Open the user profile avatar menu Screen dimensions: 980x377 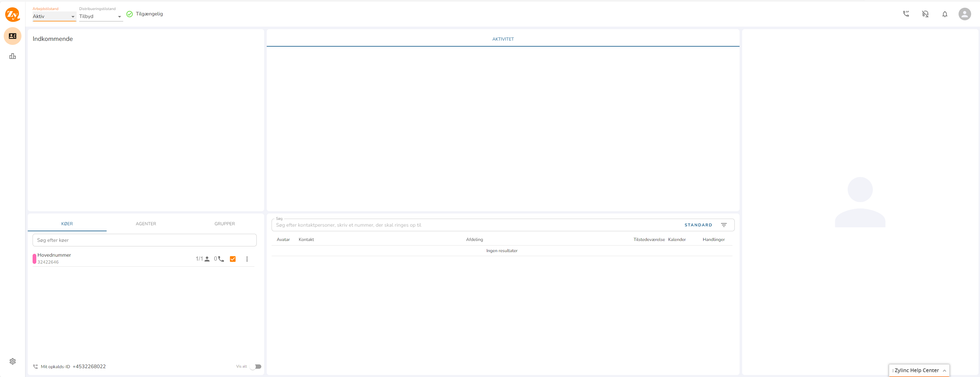964,14
